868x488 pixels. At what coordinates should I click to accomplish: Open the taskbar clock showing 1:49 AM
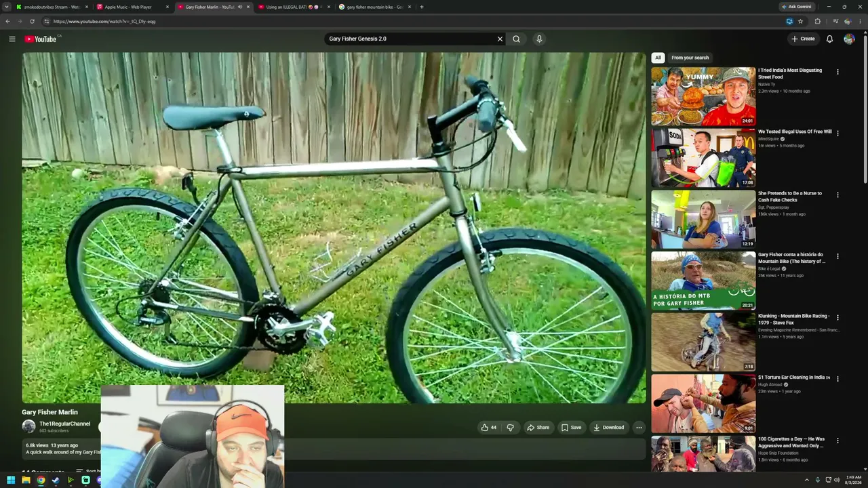(853, 480)
